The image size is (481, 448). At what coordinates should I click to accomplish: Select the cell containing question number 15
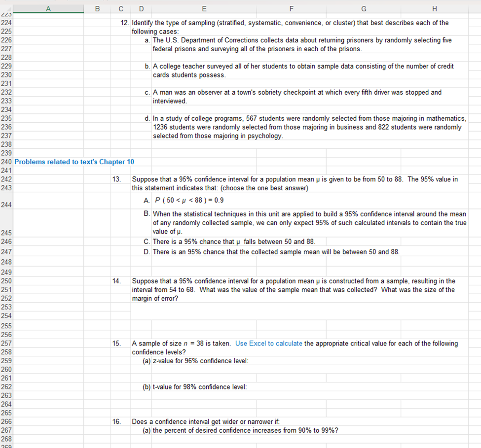coord(120,344)
